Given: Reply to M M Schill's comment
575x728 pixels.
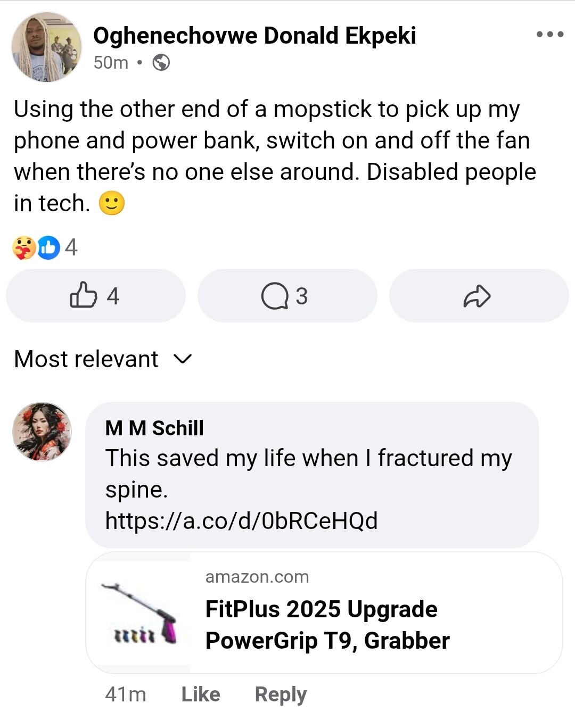Looking at the screenshot, I should coord(281,694).
